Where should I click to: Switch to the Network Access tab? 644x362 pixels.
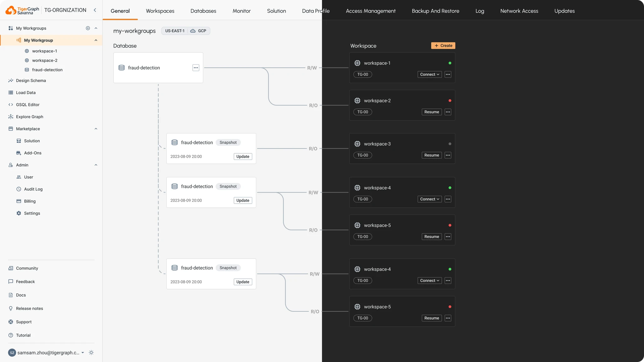519,11
